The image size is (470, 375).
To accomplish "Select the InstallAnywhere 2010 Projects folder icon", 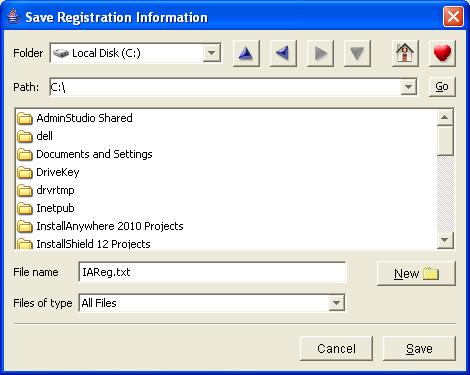I will pos(25,226).
